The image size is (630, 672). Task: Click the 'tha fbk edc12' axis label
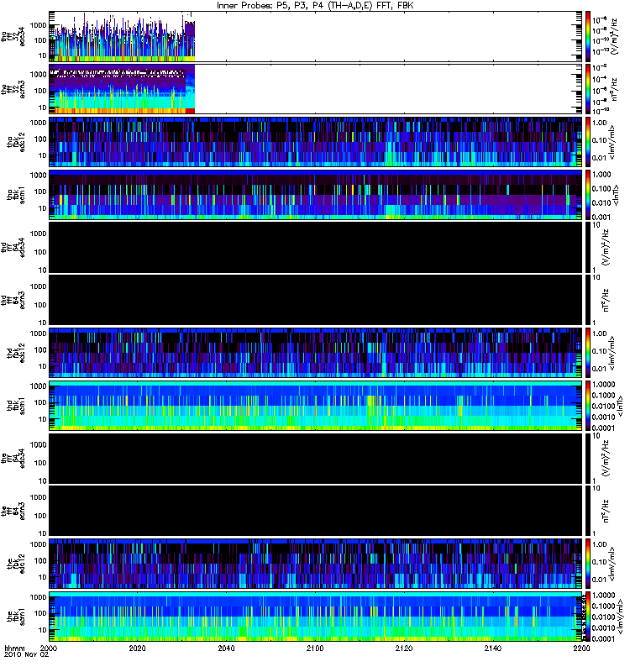16,142
